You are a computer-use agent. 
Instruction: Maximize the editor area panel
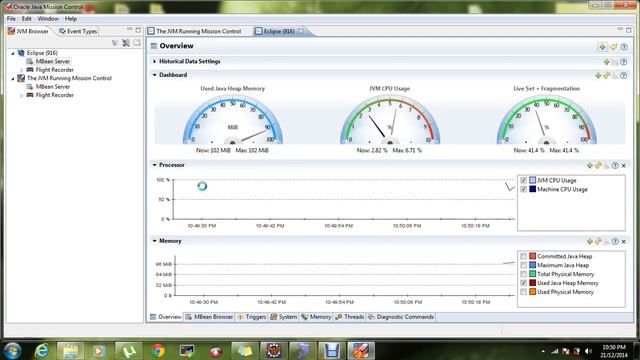[x=629, y=30]
